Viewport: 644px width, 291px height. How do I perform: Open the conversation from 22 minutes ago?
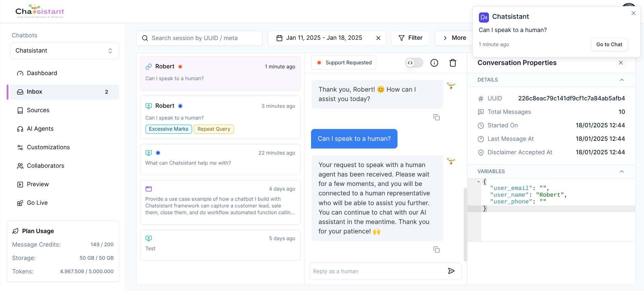pos(220,160)
